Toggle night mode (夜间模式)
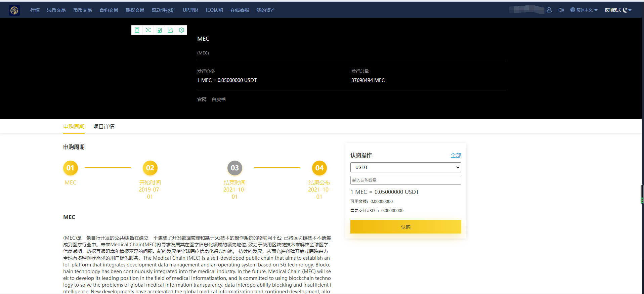The height and width of the screenshot is (294, 644). tap(618, 10)
